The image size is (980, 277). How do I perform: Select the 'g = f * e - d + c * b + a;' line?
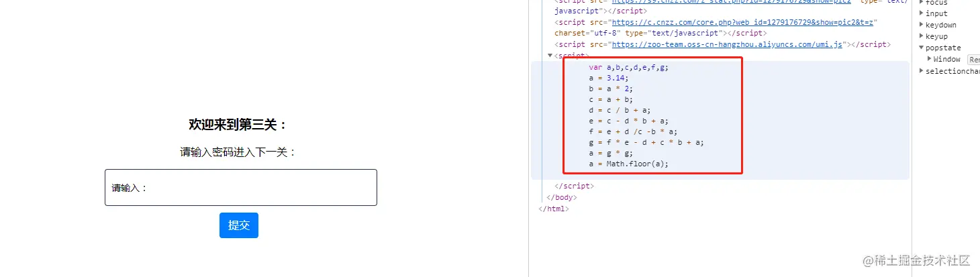tap(646, 142)
